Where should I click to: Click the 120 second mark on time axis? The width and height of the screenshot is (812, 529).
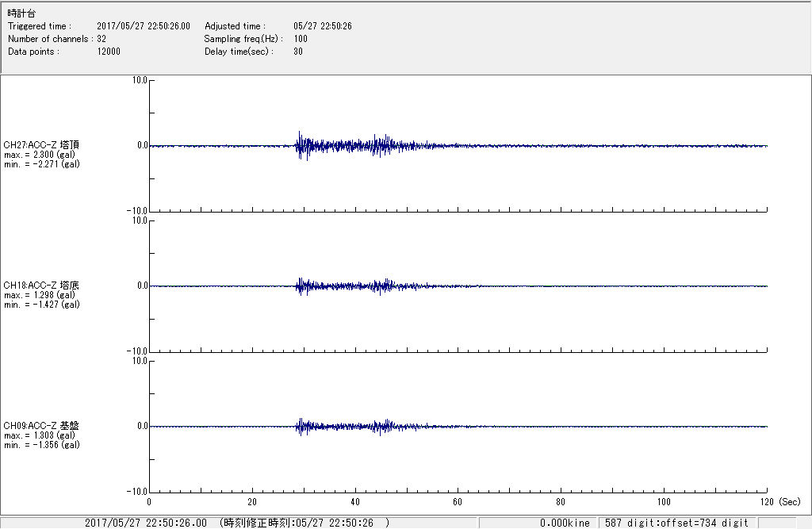click(x=767, y=502)
